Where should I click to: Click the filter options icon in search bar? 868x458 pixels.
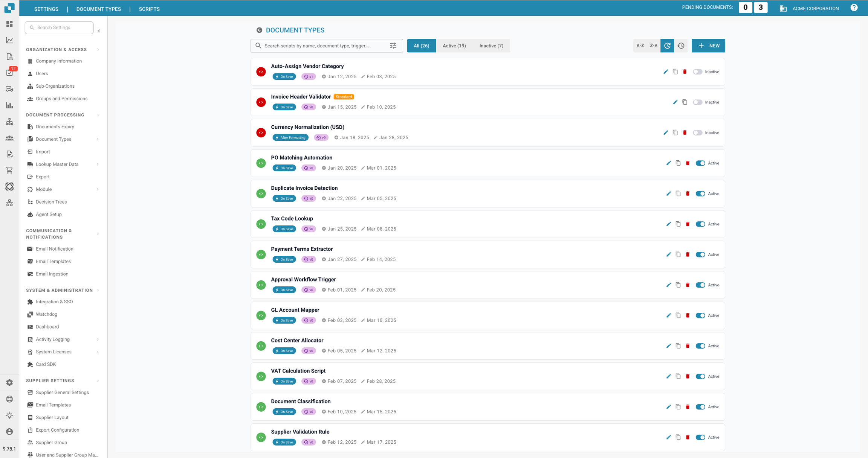pos(393,46)
